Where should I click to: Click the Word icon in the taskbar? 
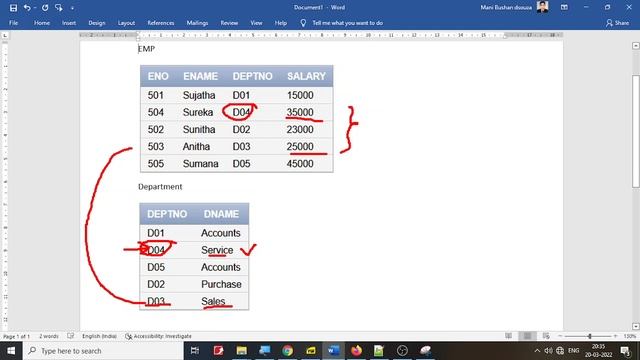[x=333, y=351]
